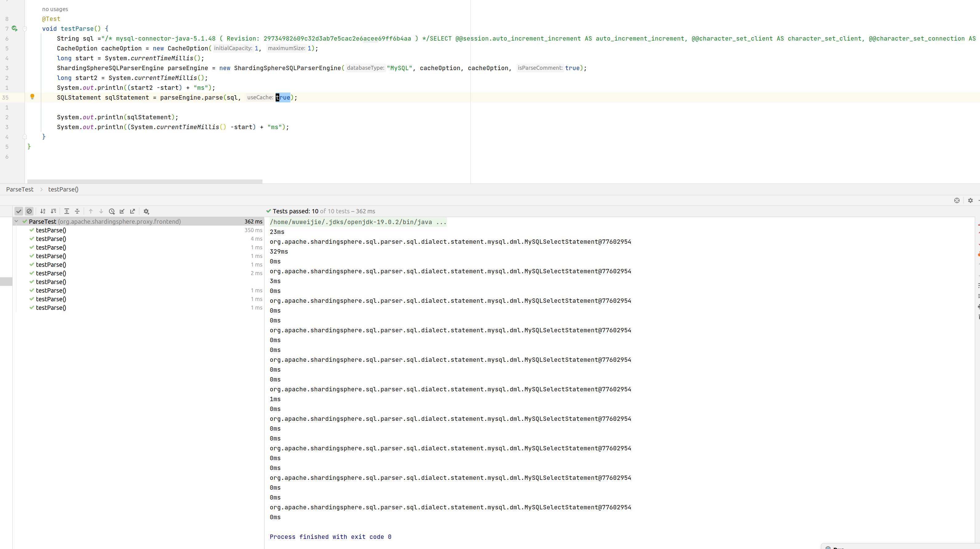Select the 2 ms testParse() entry in the tree

click(51, 273)
